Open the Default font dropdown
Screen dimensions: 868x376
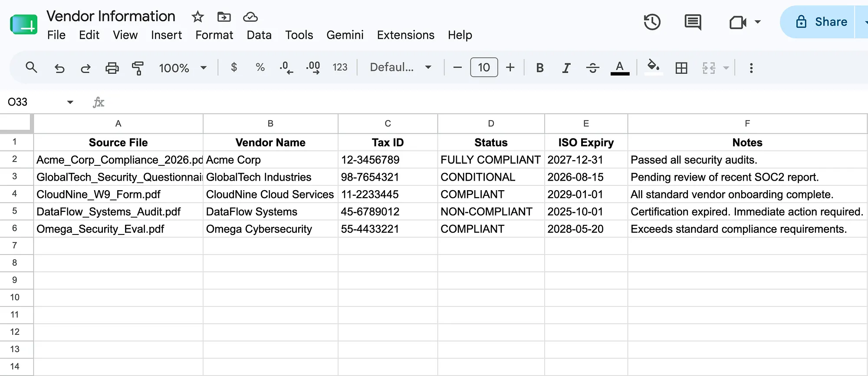401,67
